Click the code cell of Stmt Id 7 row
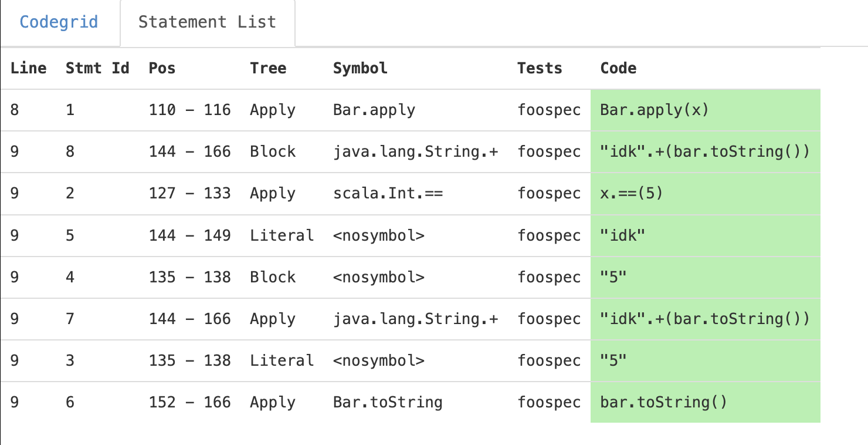This screenshot has width=868, height=445. coord(705,319)
